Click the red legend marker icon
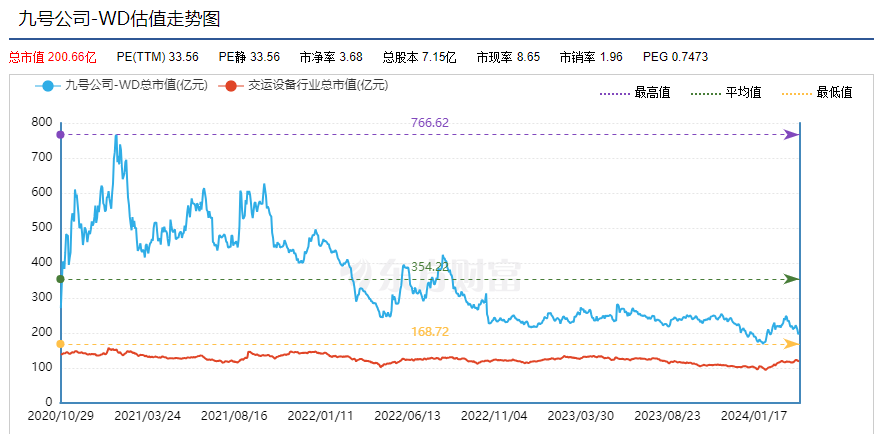This screenshot has width=876, height=434. 231,86
